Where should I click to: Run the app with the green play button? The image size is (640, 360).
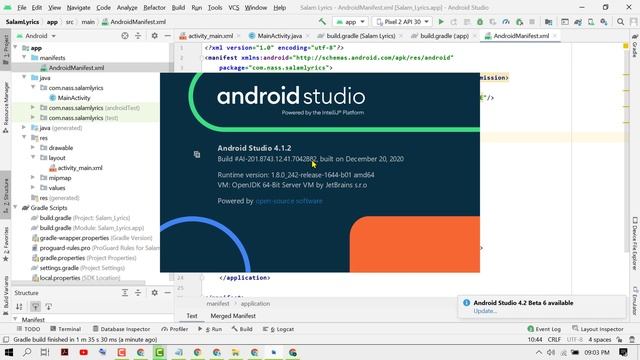tap(441, 22)
